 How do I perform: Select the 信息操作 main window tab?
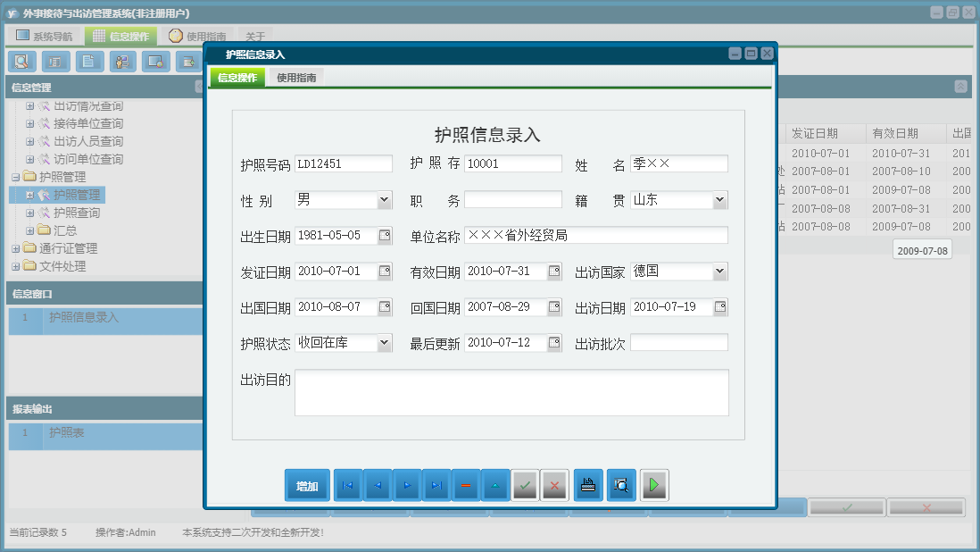(121, 37)
